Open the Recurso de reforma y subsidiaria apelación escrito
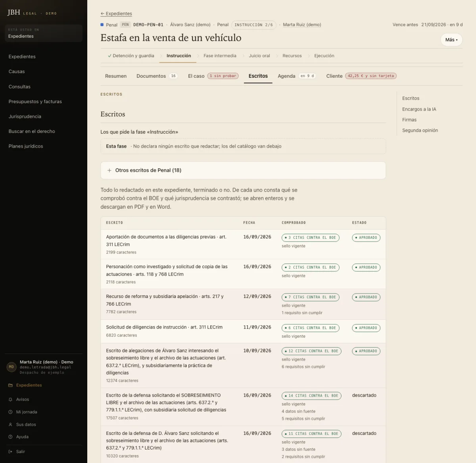The width and height of the screenshot is (476, 463). coord(165,300)
